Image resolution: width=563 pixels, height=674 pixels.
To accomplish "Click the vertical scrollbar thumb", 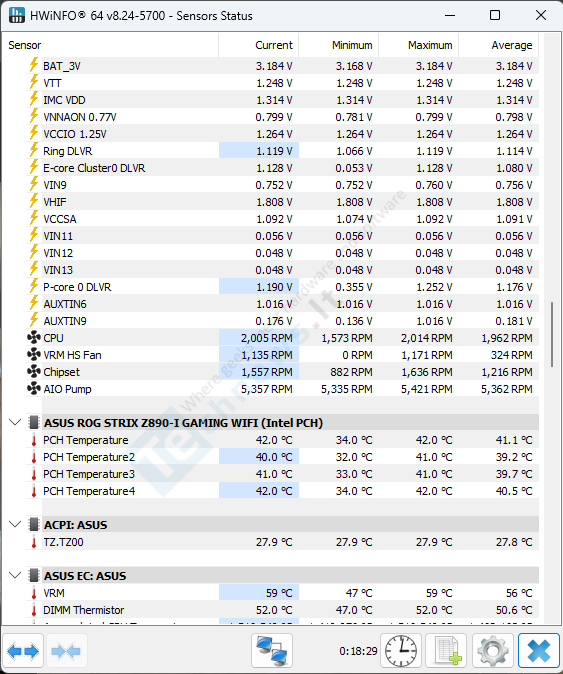I will (x=551, y=334).
